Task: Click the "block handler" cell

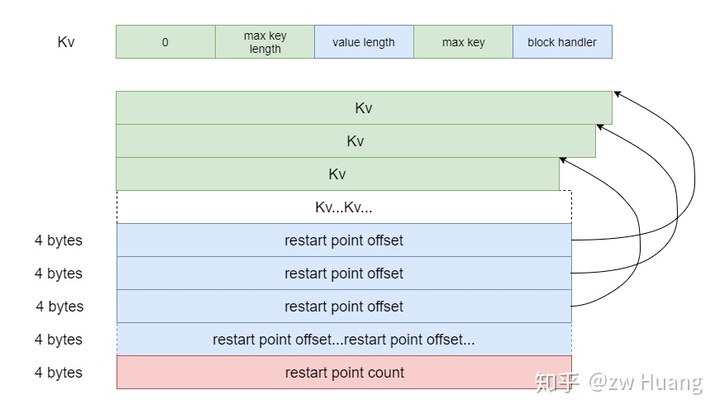Action: 562,42
